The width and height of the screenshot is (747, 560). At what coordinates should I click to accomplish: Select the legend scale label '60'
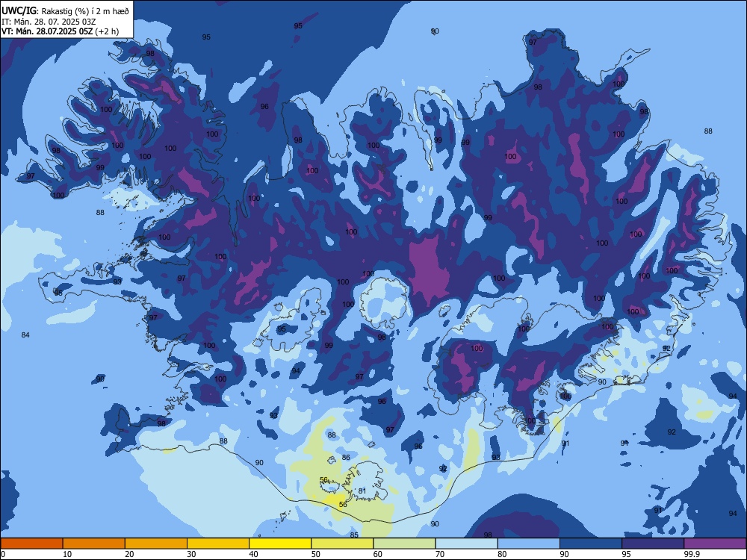tap(378, 554)
